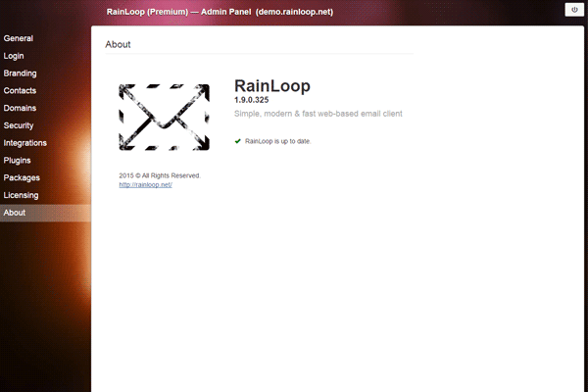Click the RainLoop envelope logo
The height and width of the screenshot is (392, 588).
[164, 118]
